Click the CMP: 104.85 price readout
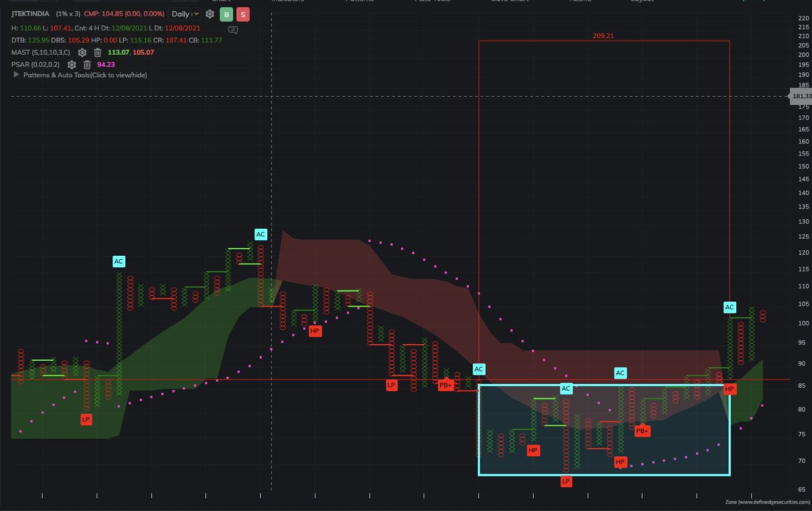The width and height of the screenshot is (812, 511). (x=124, y=14)
